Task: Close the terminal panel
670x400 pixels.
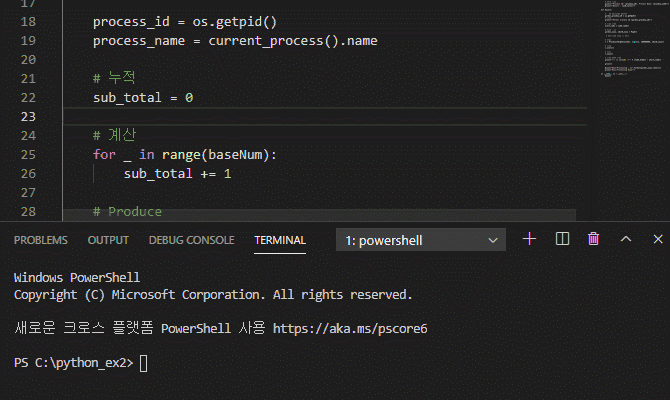Action: pos(657,239)
